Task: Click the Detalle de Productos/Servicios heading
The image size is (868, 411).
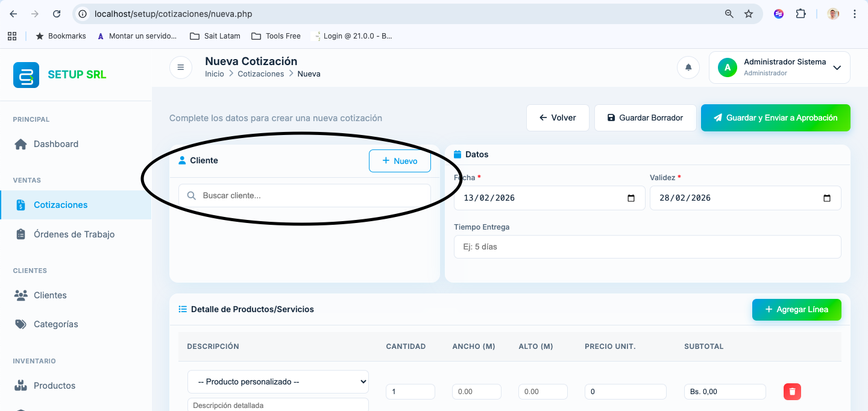Action: (252, 309)
